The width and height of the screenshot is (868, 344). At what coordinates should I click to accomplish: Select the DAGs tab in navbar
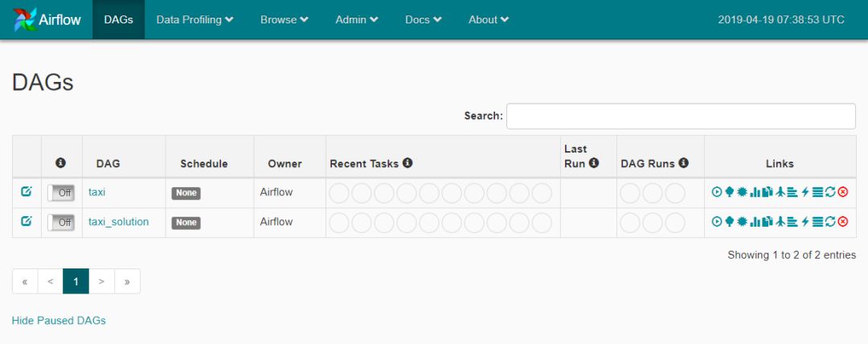click(x=118, y=19)
